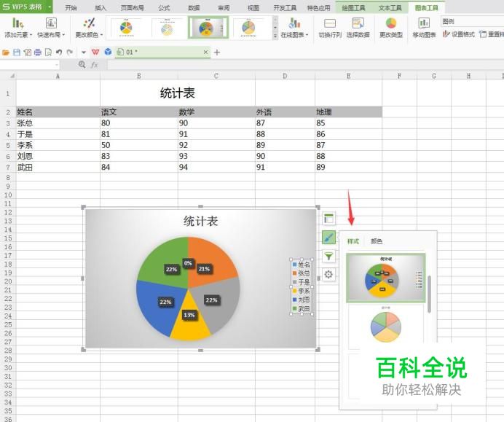Open the 更改颜色 change color dropdown
This screenshot has height=422, width=504.
[89, 28]
